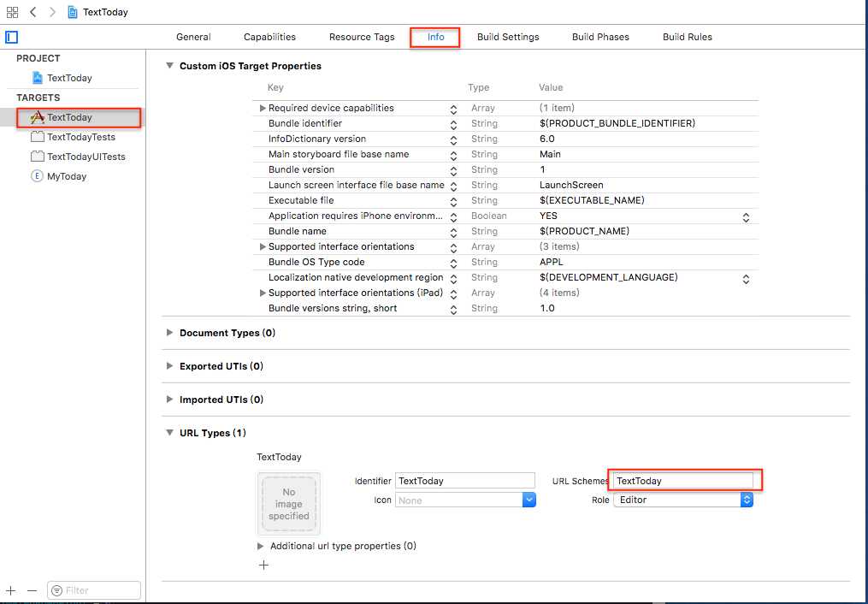Click the $(EXECUTABLE_NAME) value
Viewport: 868px width, 604px height.
pyautogui.click(x=592, y=200)
